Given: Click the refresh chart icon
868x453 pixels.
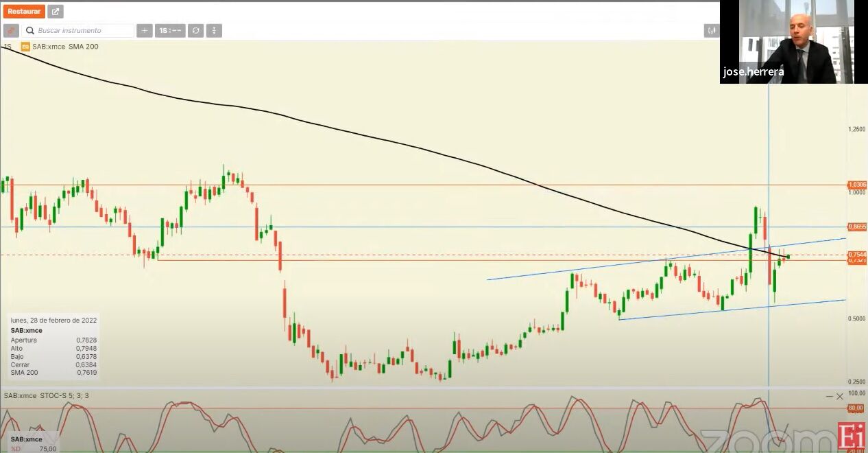Looking at the screenshot, I should 196,31.
